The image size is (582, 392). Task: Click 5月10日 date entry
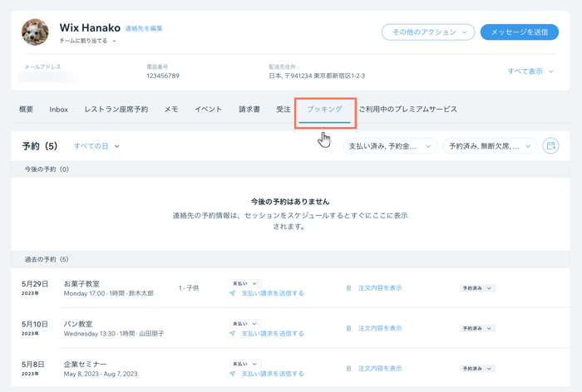35,324
